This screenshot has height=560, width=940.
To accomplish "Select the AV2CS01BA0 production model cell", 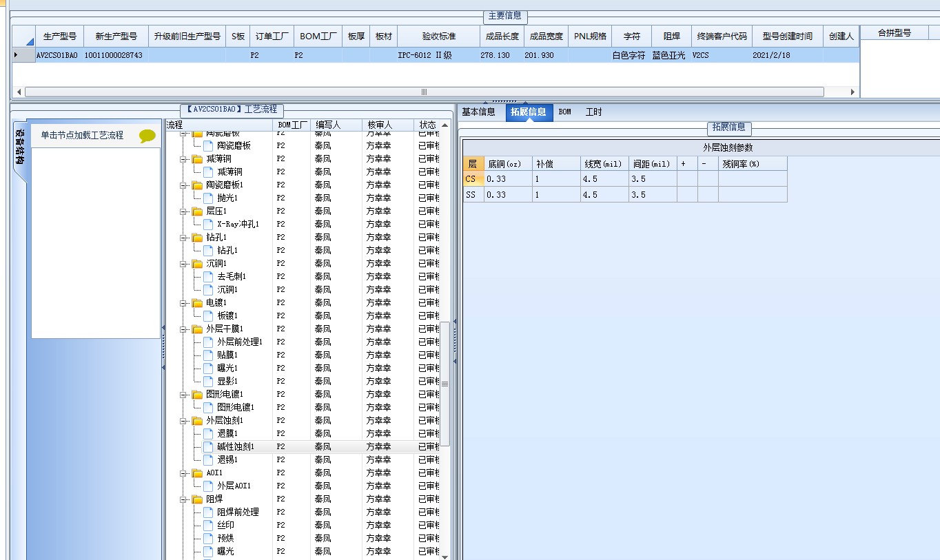I will [x=59, y=55].
